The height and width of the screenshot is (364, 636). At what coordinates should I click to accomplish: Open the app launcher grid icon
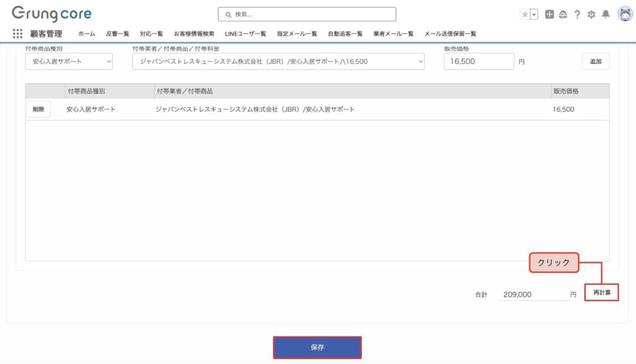click(17, 34)
